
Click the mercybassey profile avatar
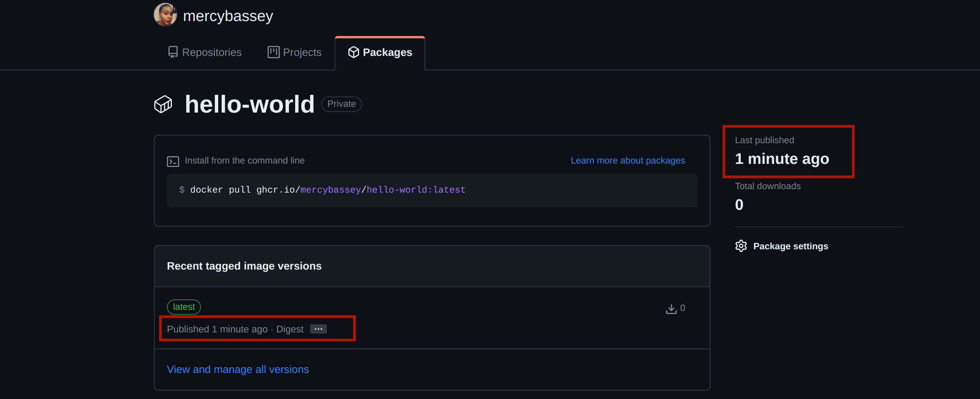(x=165, y=15)
